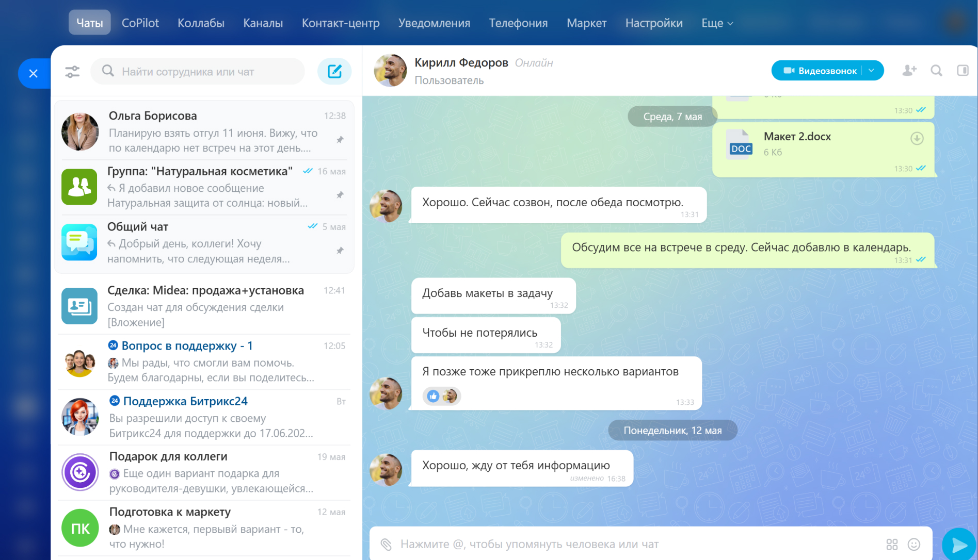Expand the Еще menu chevron
Screen dimensions: 978x560
tap(730, 24)
